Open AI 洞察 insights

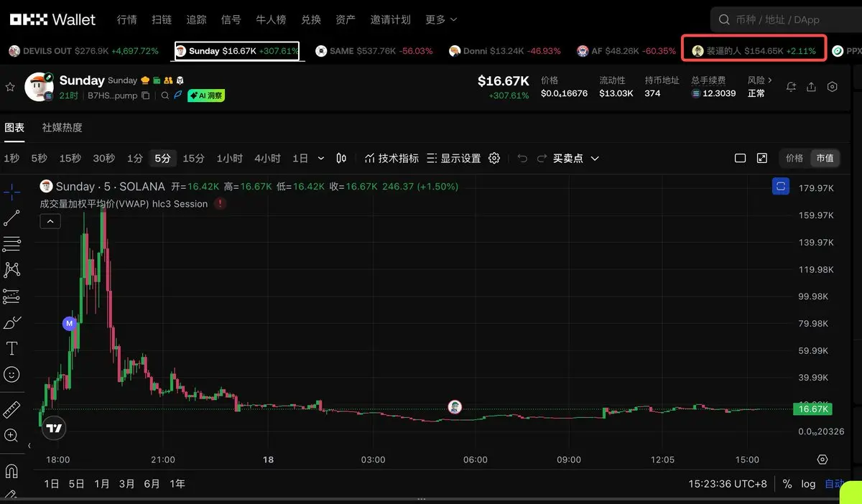206,95
